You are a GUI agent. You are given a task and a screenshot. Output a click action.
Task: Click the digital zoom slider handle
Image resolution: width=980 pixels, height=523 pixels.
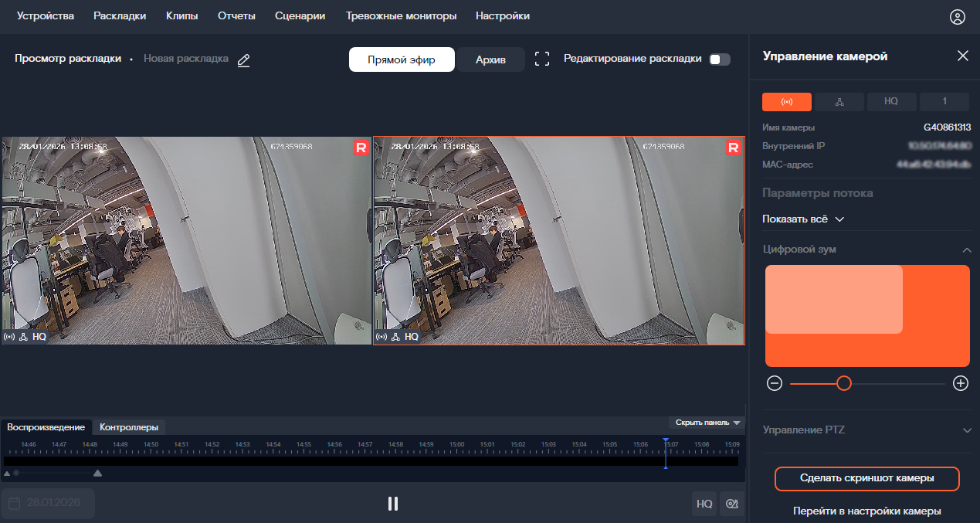tap(844, 383)
